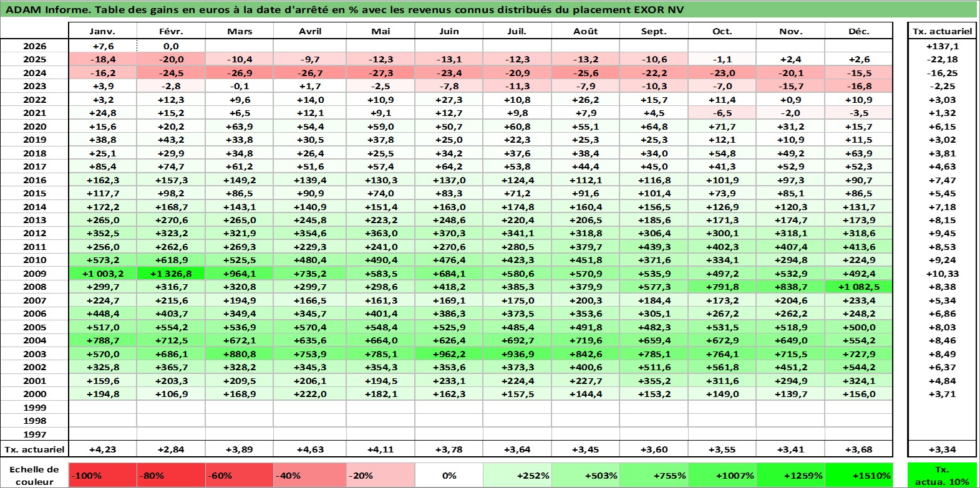Click the Déc. column header

pyautogui.click(x=858, y=31)
